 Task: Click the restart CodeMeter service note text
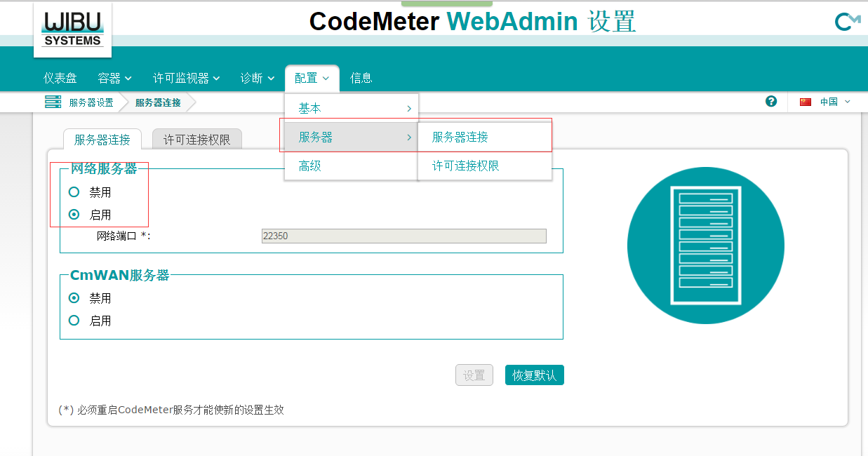coord(171,410)
